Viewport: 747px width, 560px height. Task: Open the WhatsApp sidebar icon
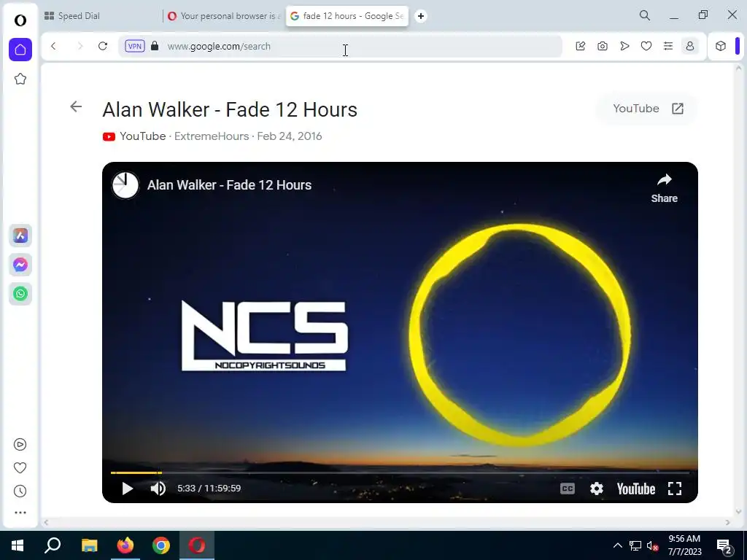coord(20,294)
